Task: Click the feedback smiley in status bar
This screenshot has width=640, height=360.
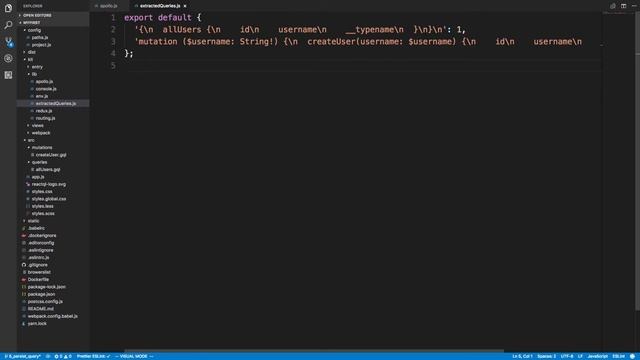Action: [x=632, y=356]
